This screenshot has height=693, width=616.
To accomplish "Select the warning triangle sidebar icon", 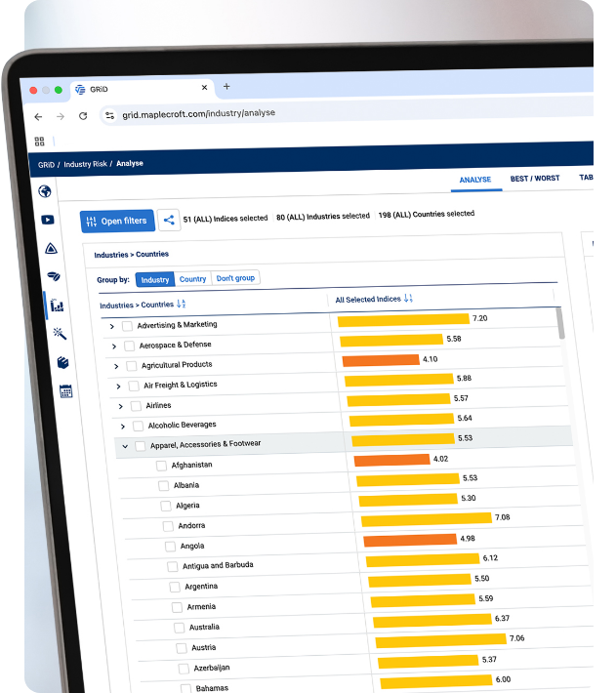I will (51, 248).
